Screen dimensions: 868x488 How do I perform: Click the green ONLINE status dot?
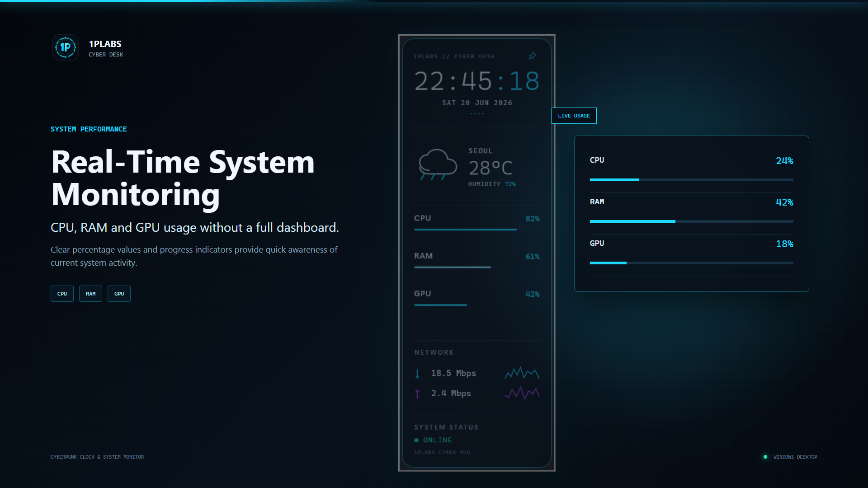pos(416,440)
